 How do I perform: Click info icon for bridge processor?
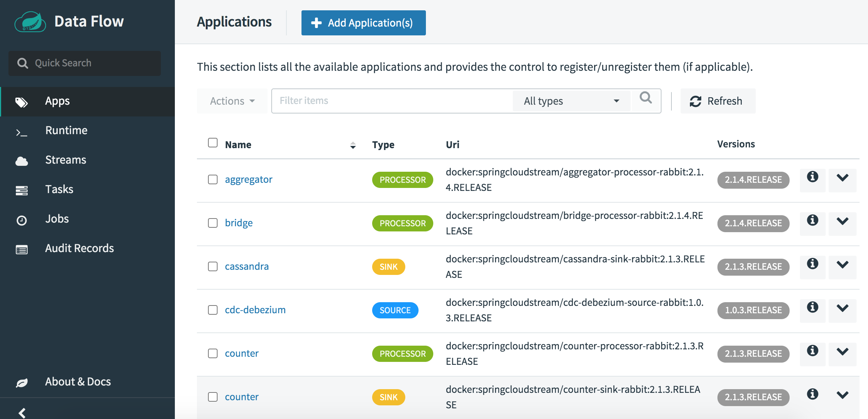(x=812, y=221)
